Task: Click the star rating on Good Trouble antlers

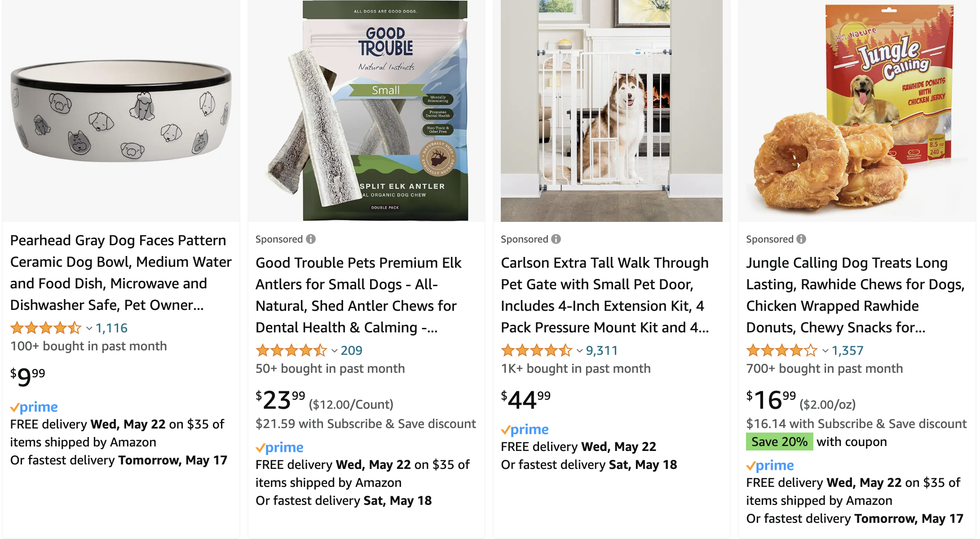Action: pyautogui.click(x=291, y=350)
